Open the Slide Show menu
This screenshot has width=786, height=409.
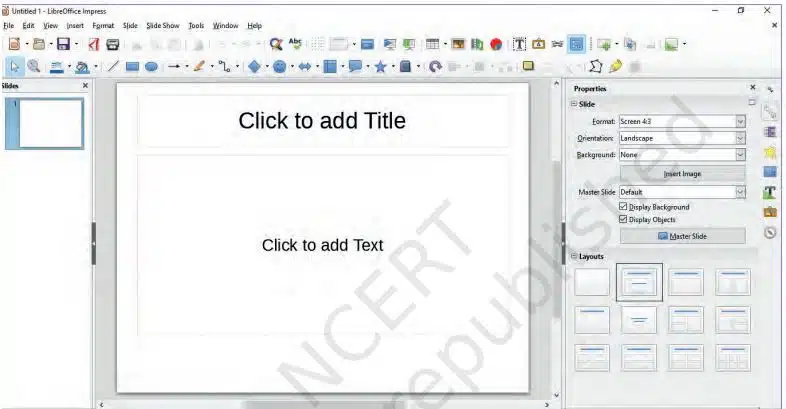pos(163,25)
